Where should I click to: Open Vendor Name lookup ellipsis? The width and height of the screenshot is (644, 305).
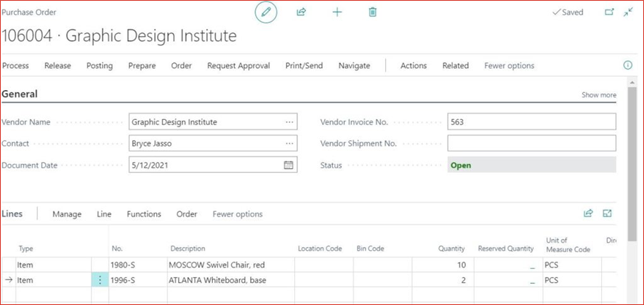[290, 122]
